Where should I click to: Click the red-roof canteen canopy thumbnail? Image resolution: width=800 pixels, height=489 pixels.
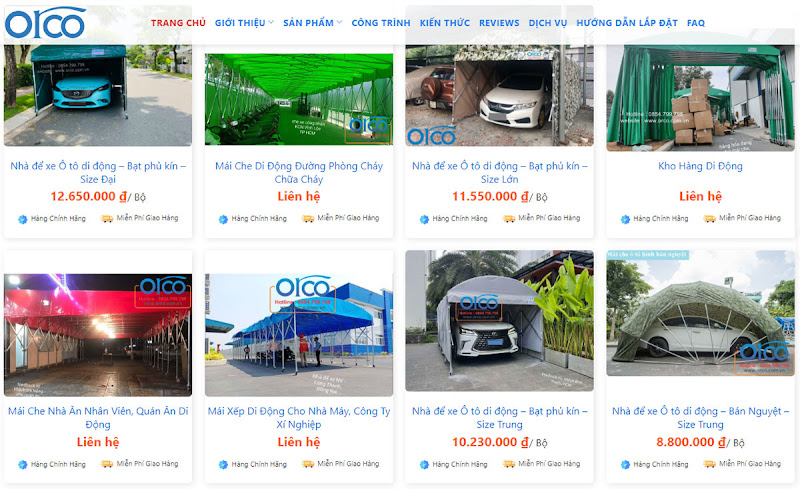pyautogui.click(x=98, y=335)
